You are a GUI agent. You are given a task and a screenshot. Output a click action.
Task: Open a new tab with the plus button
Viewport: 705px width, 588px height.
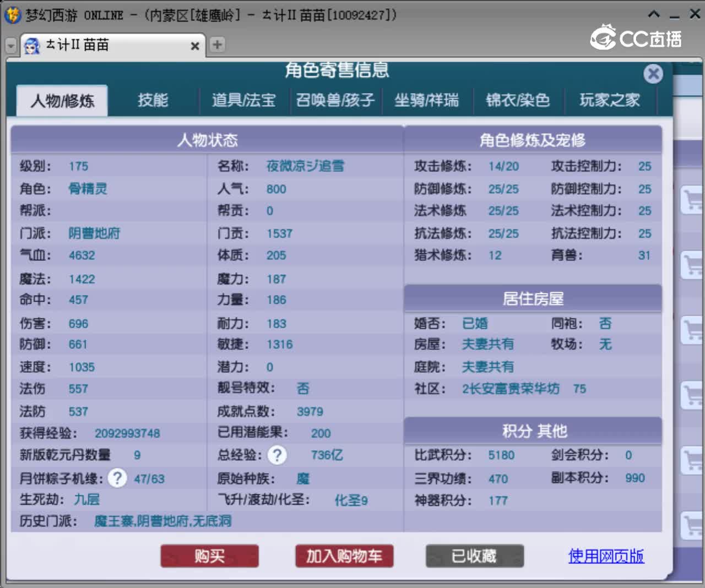218,45
